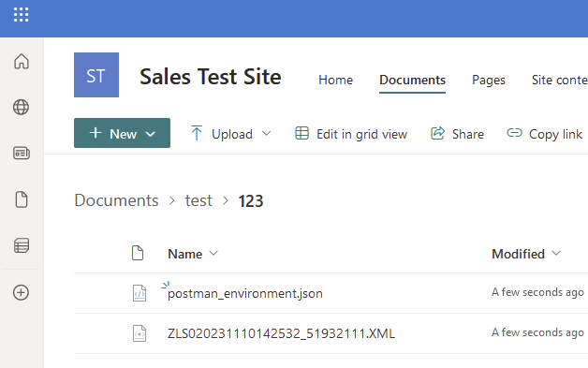Open postman_environment.json file
This screenshot has height=368, width=588.
[245, 293]
